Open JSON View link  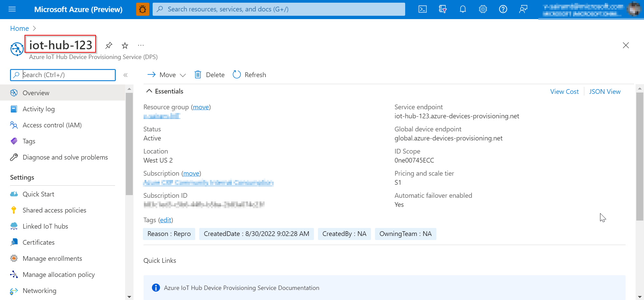605,92
